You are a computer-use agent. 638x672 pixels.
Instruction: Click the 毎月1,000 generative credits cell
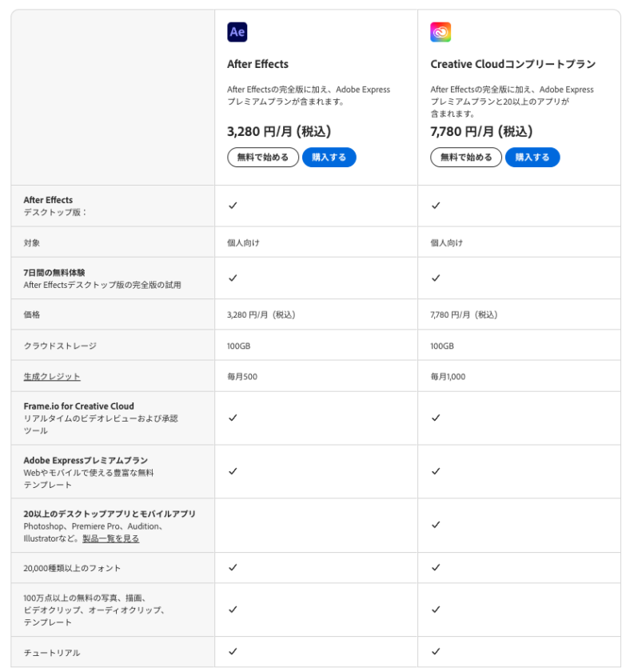pyautogui.click(x=448, y=377)
